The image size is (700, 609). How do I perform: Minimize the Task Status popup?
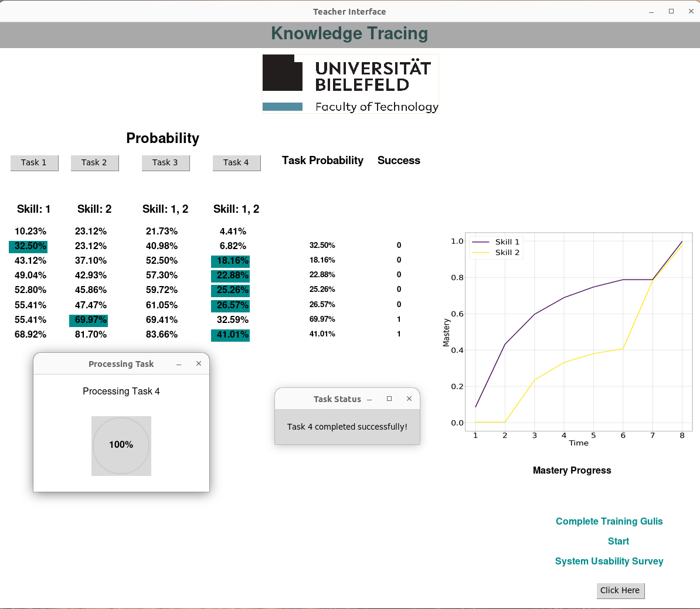coord(369,399)
